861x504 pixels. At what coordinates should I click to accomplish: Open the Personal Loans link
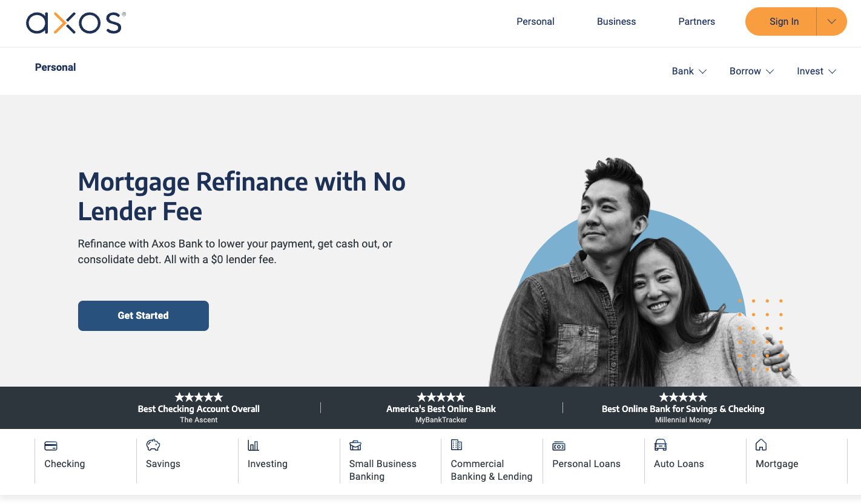[x=586, y=464]
